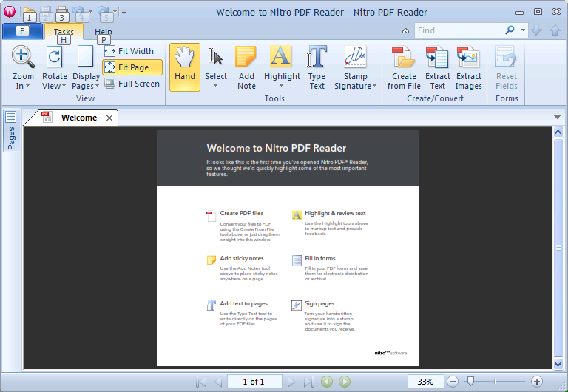Click the zoom out minus button
Viewport: 568px width, 392px height.
pos(453,382)
